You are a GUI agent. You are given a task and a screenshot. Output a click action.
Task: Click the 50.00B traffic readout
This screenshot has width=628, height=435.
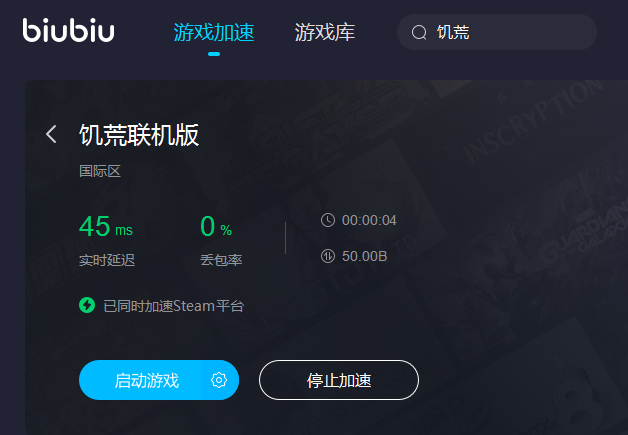point(364,256)
